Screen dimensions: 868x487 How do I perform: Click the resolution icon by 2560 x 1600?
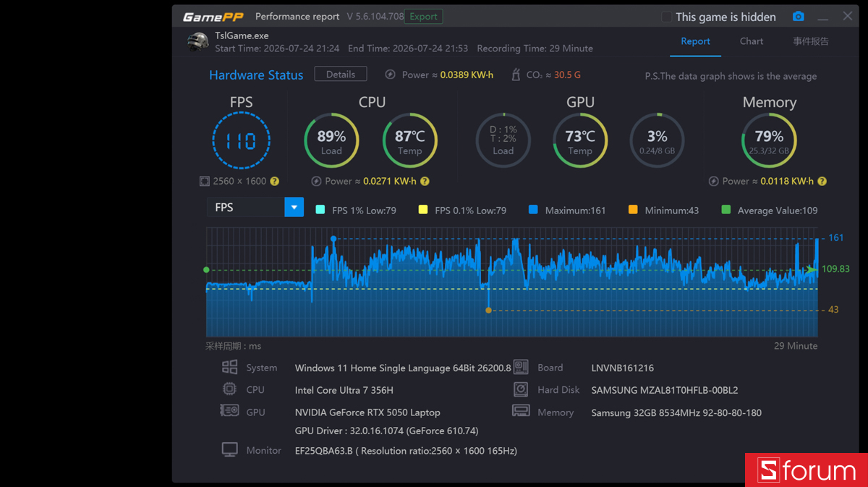pyautogui.click(x=205, y=182)
